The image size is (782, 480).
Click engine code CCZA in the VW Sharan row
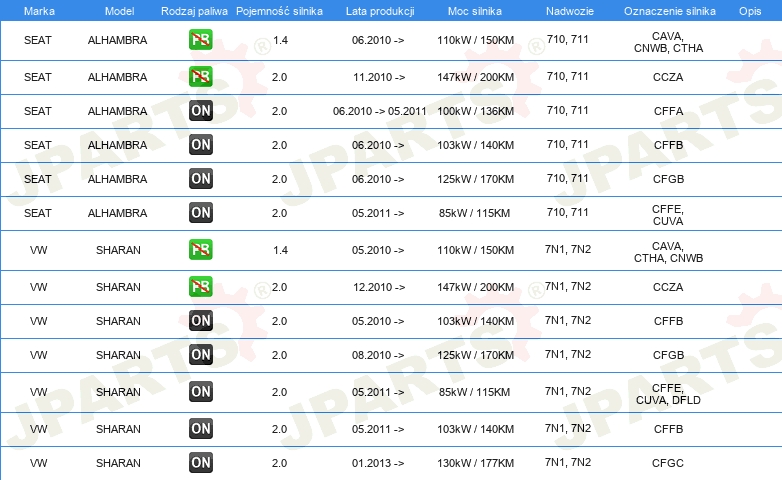click(668, 287)
